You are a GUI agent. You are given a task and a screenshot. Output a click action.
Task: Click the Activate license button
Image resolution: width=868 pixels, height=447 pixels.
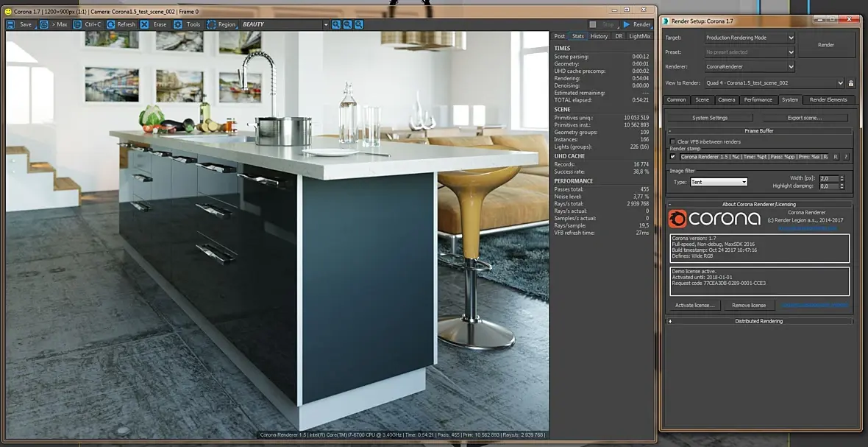[x=694, y=305]
